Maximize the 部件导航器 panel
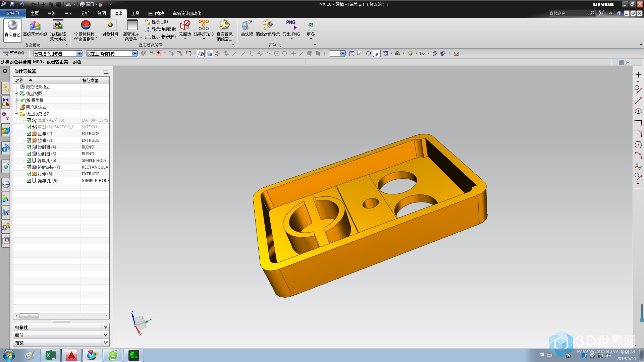The height and width of the screenshot is (362, 644). tap(106, 71)
